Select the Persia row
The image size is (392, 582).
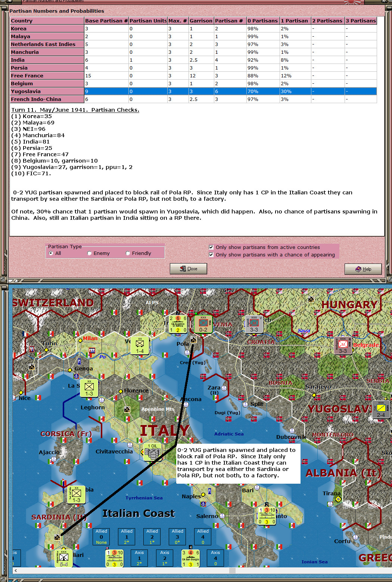(x=193, y=68)
